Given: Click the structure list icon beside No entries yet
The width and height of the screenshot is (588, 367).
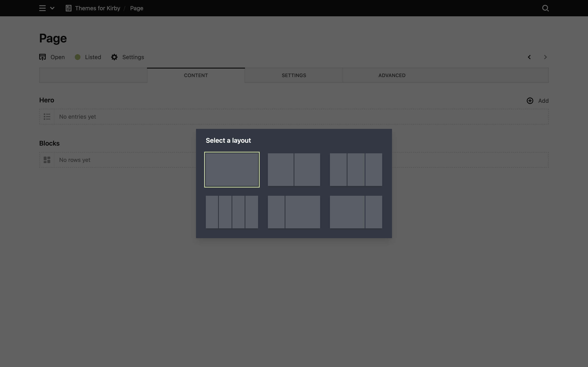Looking at the screenshot, I should (47, 116).
